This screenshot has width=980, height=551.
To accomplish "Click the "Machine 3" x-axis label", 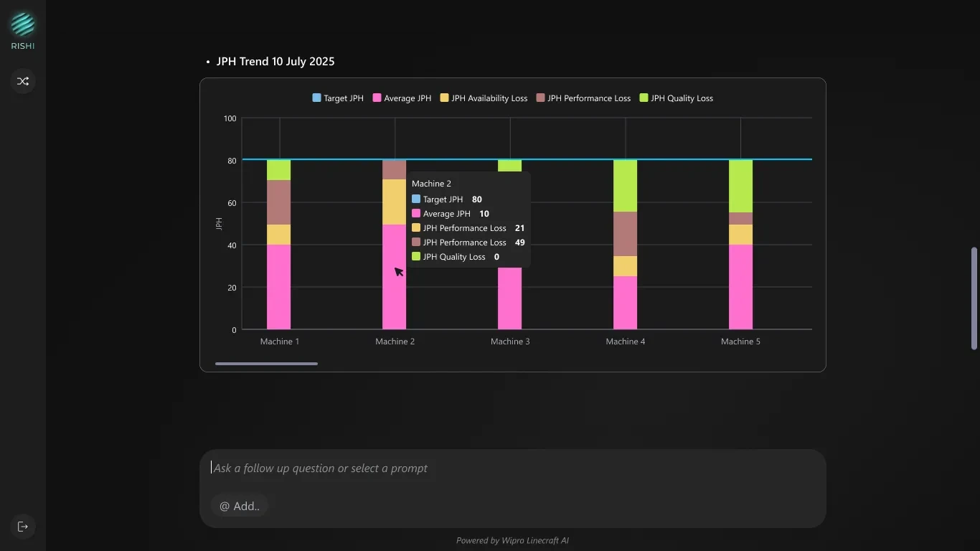I will click(x=510, y=342).
